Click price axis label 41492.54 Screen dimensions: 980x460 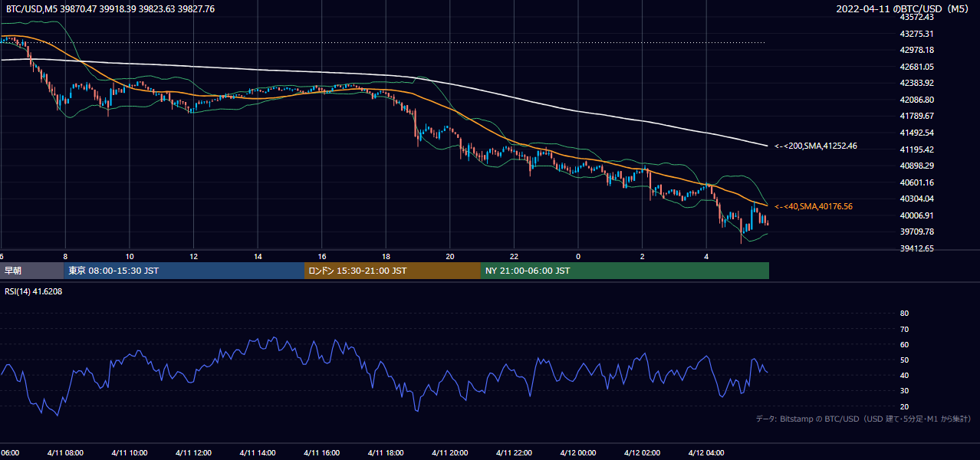(x=916, y=133)
